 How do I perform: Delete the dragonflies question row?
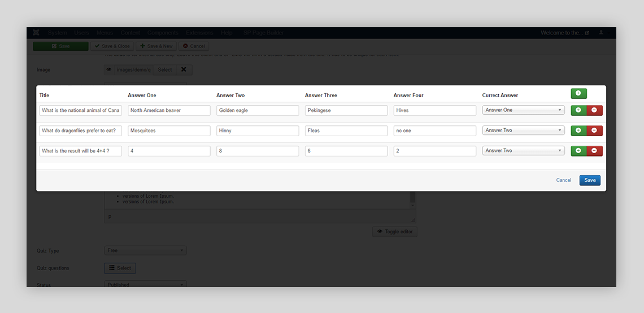coord(594,131)
